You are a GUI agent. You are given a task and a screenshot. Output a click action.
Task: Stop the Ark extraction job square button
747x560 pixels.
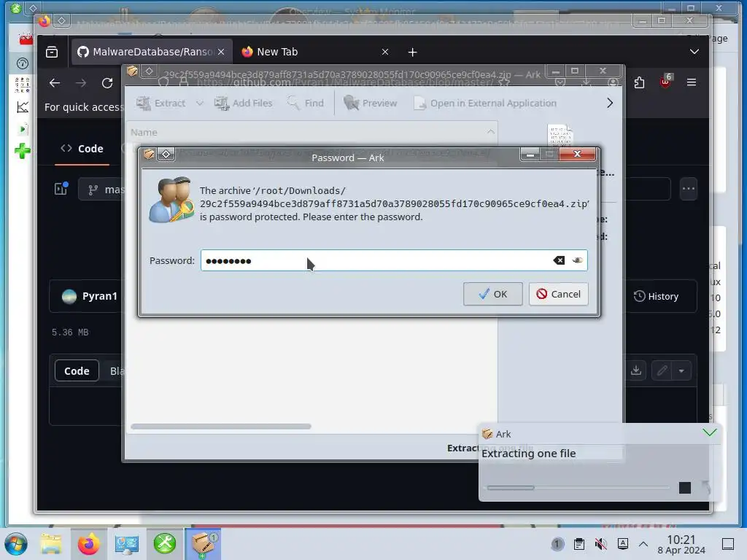[684, 488]
